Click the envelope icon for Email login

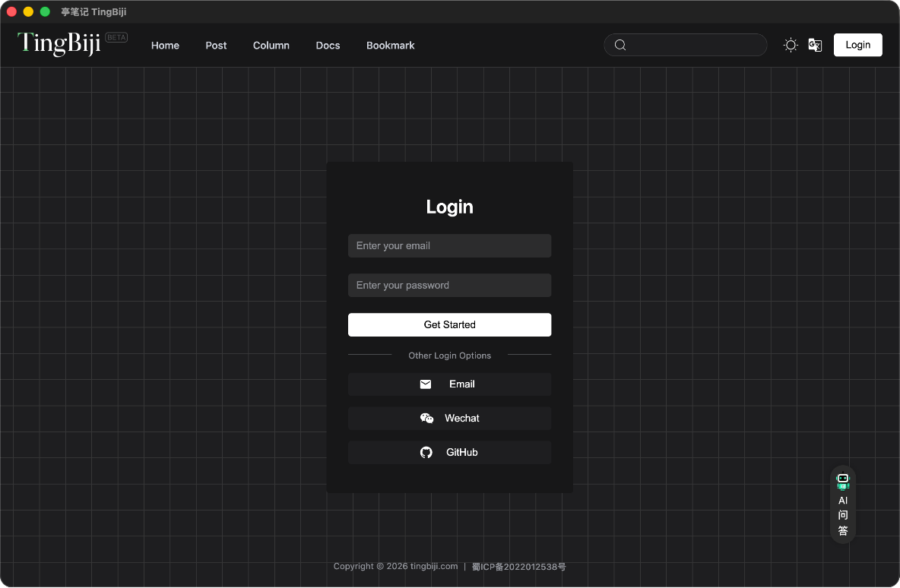coord(426,384)
